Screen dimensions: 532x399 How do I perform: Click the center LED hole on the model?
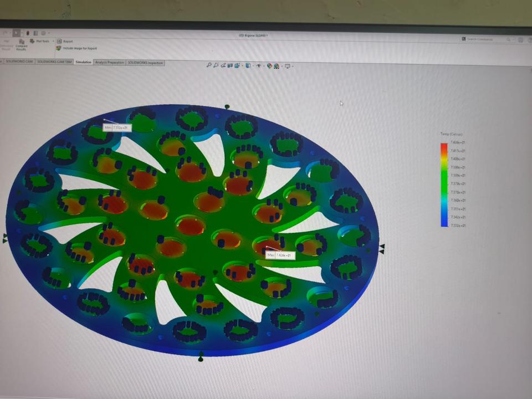click(190, 226)
